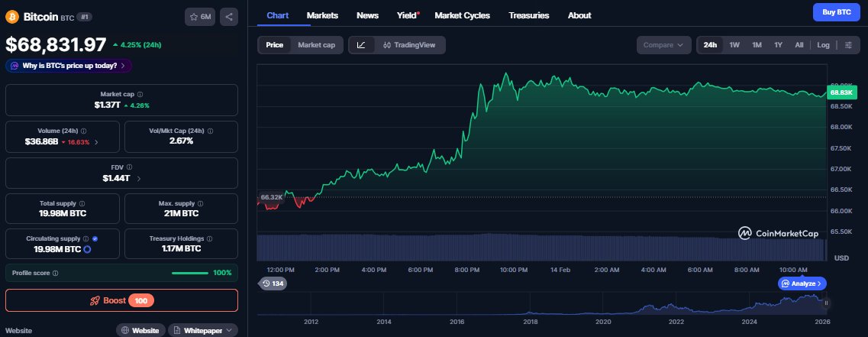Viewport: 868px width, 337px height.
Task: Select the 1Y time range
Action: tap(779, 45)
